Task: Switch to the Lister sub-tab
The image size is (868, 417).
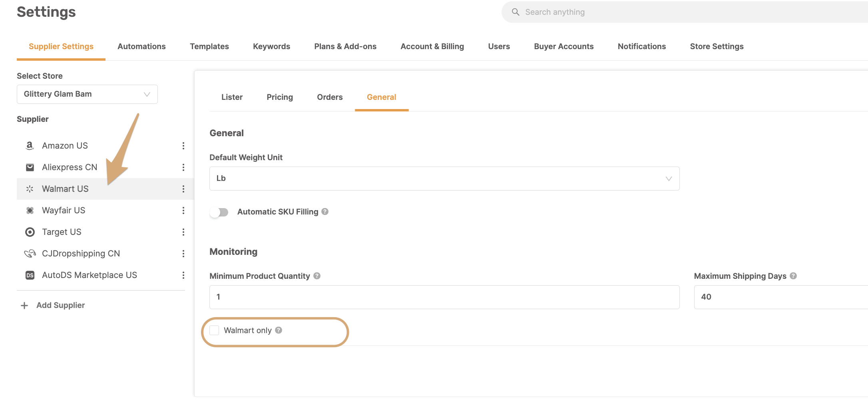Action: (232, 97)
